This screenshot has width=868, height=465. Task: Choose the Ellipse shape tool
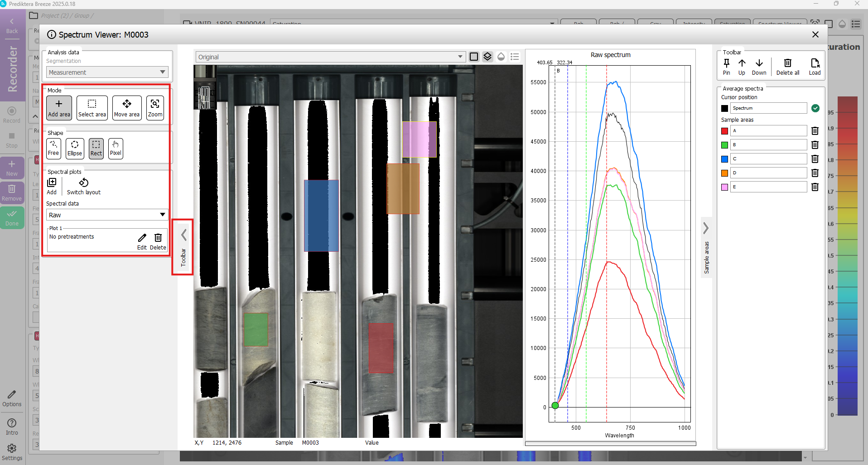[x=75, y=148]
